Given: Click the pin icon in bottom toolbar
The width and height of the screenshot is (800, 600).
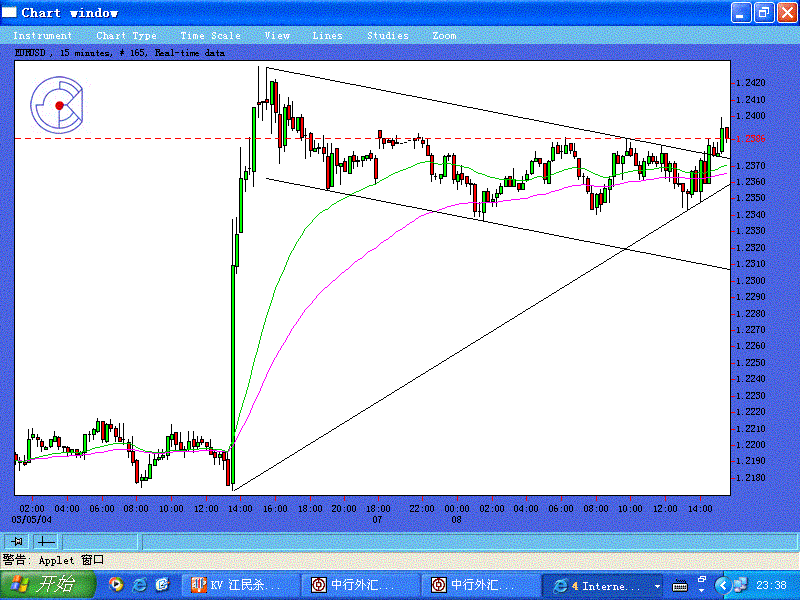Looking at the screenshot, I should (16, 541).
